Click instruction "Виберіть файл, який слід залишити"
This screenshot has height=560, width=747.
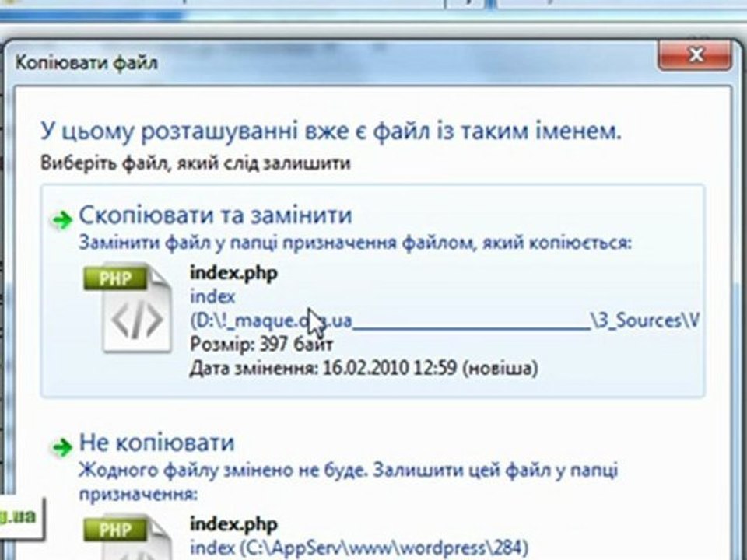click(195, 163)
